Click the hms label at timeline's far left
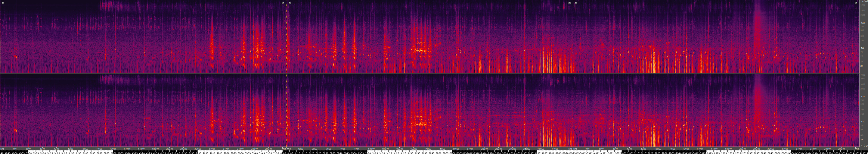Viewport: 868px width, 154px height. tap(2, 149)
